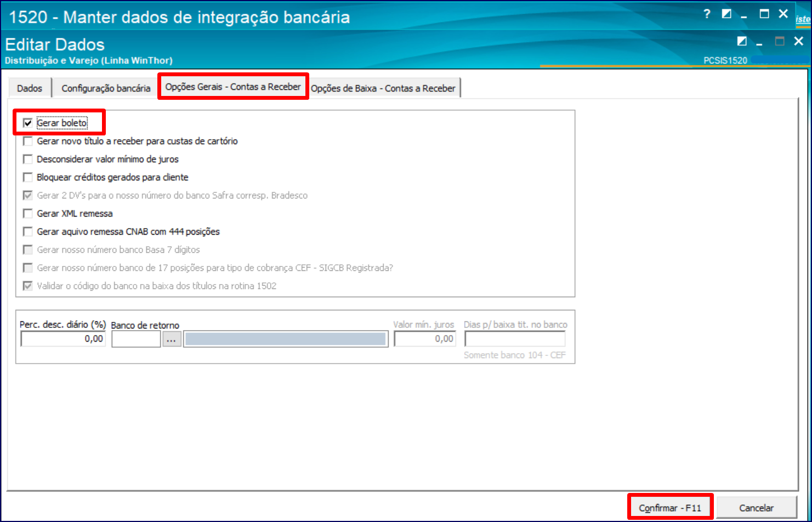Toggle Validar o código do banco na rotina 1502

coord(28,286)
